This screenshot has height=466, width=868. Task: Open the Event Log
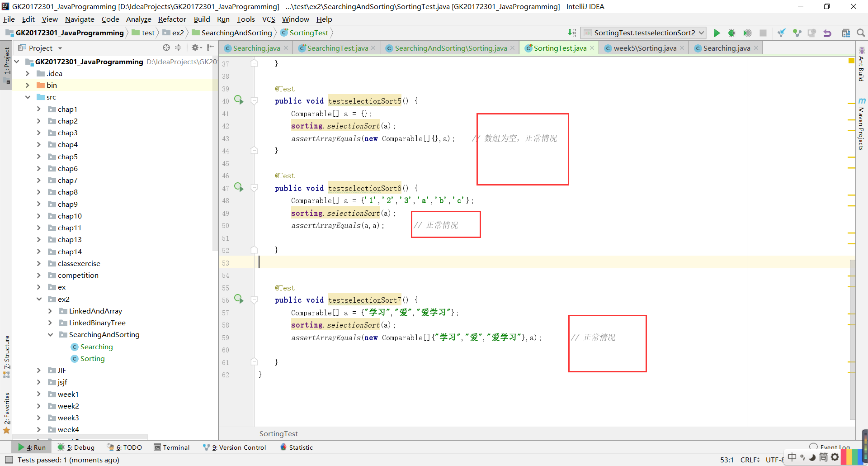[x=830, y=447]
